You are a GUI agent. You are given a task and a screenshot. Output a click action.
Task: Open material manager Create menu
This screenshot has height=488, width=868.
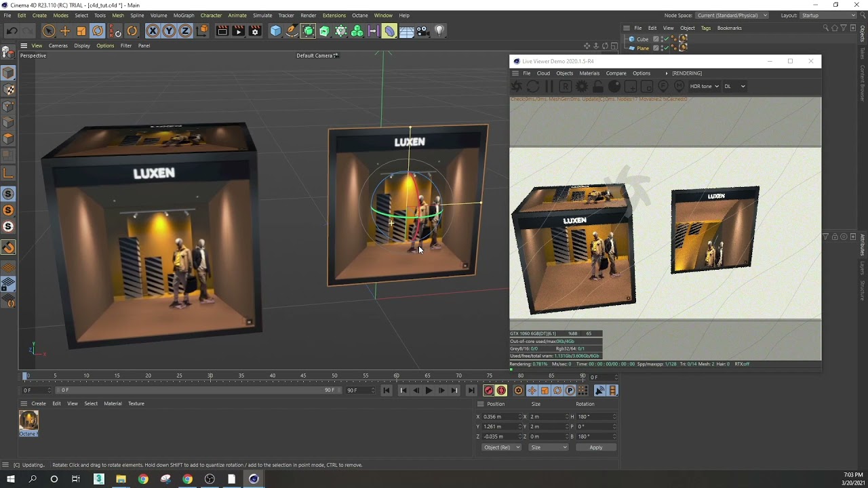[39, 403]
